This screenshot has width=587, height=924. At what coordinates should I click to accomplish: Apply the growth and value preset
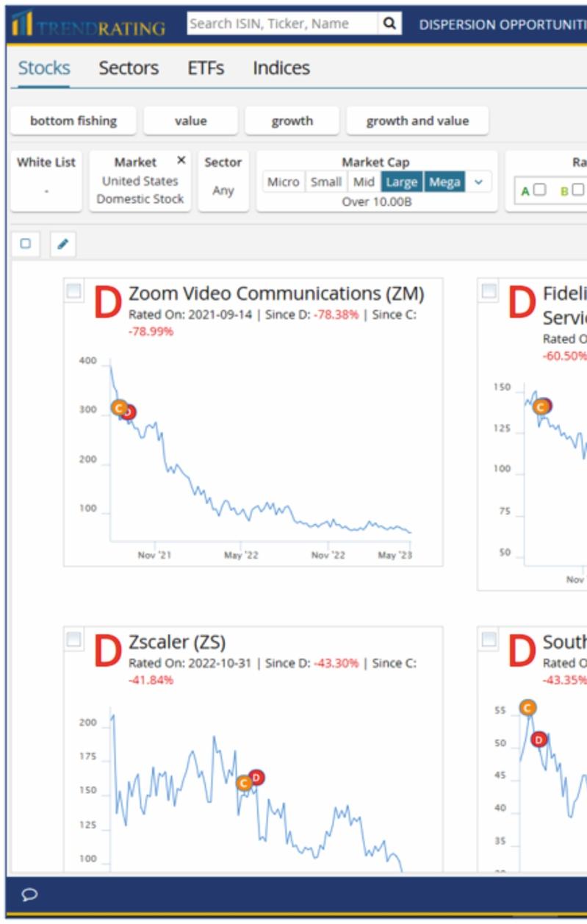417,121
